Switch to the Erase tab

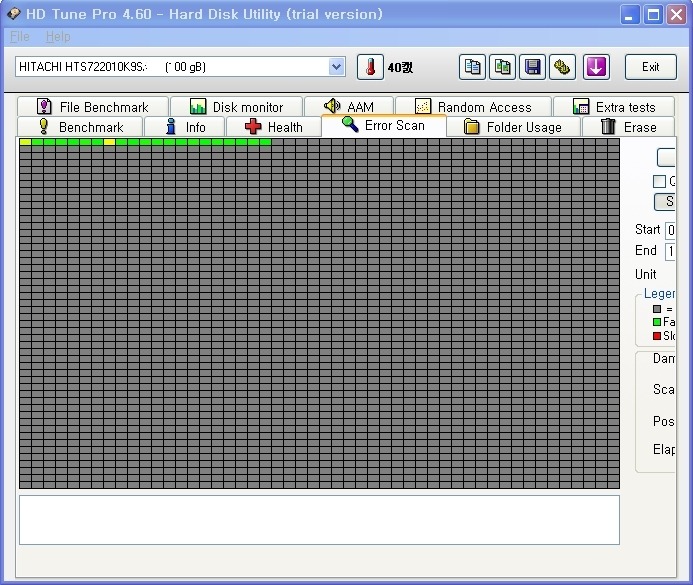point(628,127)
